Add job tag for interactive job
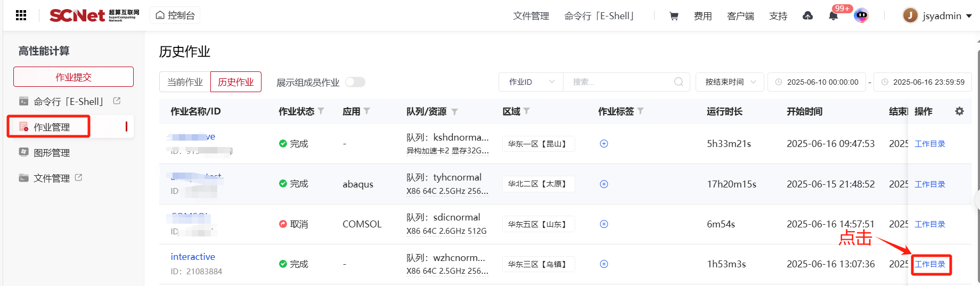980x286 pixels. click(x=604, y=264)
